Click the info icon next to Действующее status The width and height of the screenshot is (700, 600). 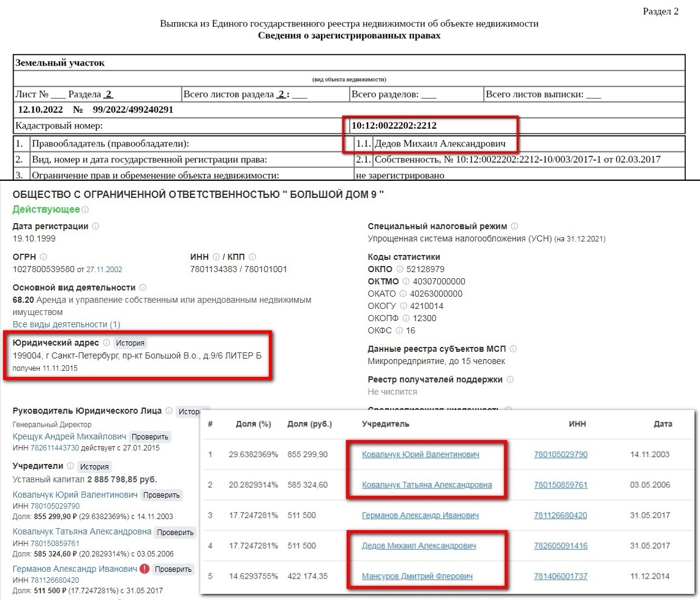(85, 210)
